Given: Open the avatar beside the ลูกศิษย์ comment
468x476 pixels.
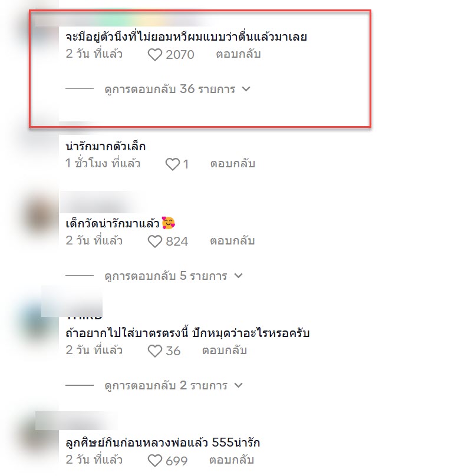Looking at the screenshot, I should tap(38, 434).
